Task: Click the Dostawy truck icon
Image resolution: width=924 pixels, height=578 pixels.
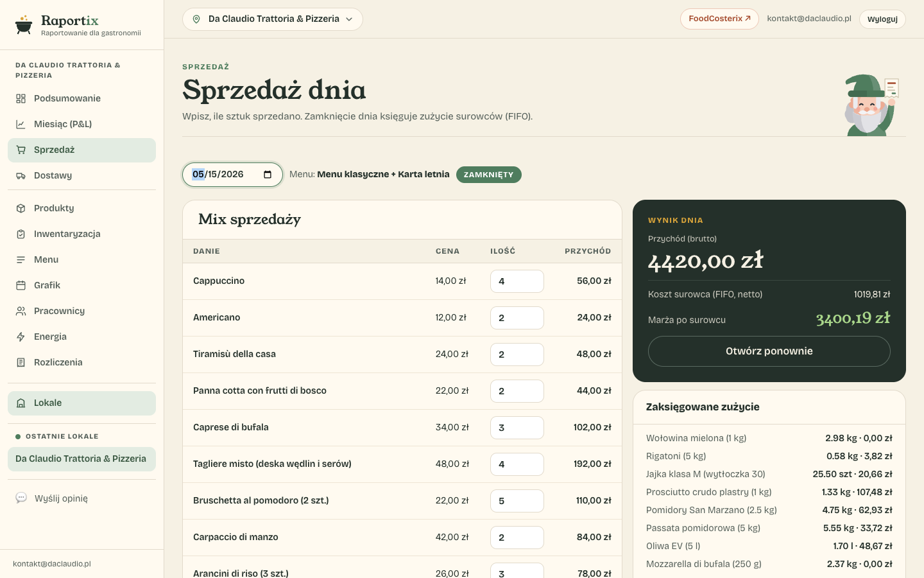Action: 21,175
